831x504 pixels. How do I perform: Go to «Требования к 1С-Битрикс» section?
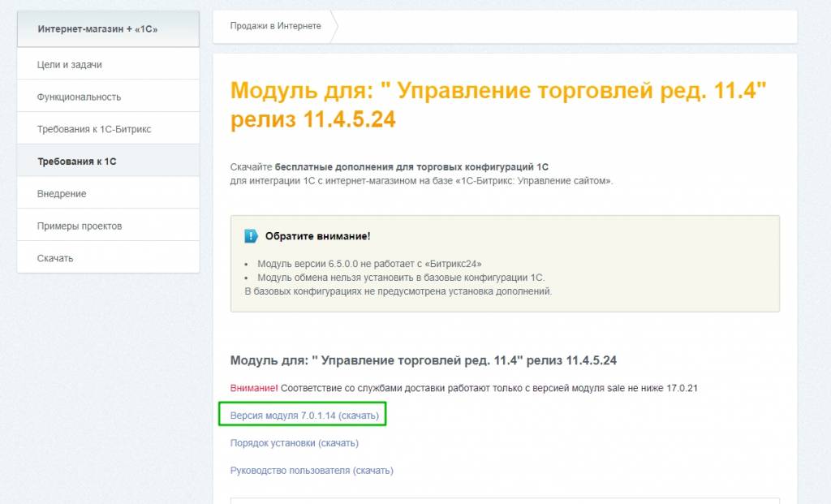pos(108,129)
